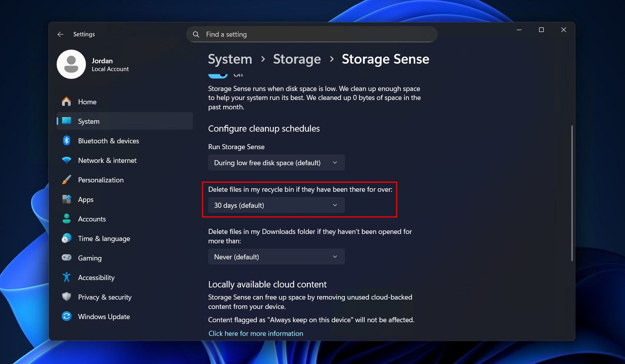Open Accessibility settings

pos(96,277)
